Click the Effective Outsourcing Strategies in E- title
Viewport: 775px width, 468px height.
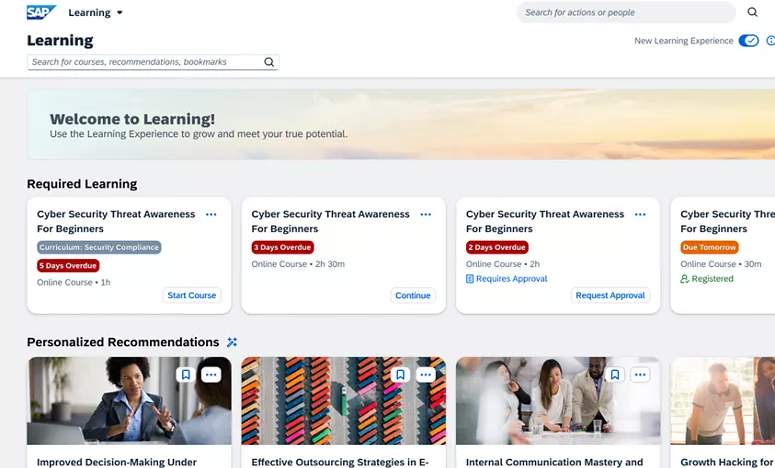point(340,462)
